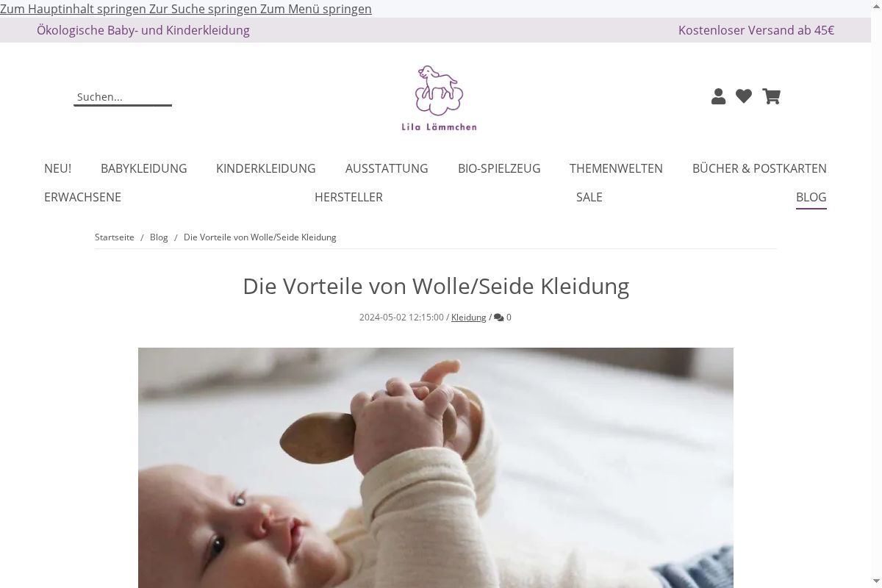
Task: Open the wishlist heart icon
Action: tap(744, 96)
